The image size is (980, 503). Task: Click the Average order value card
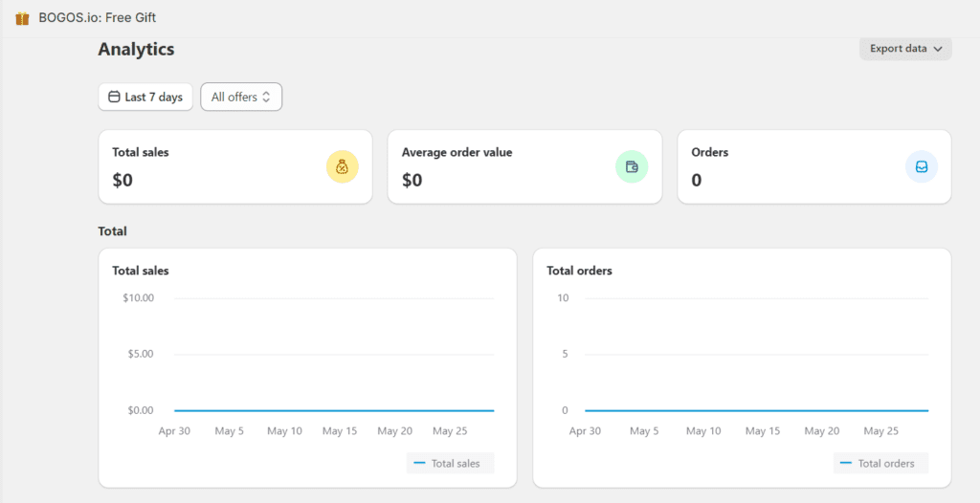pos(523,166)
